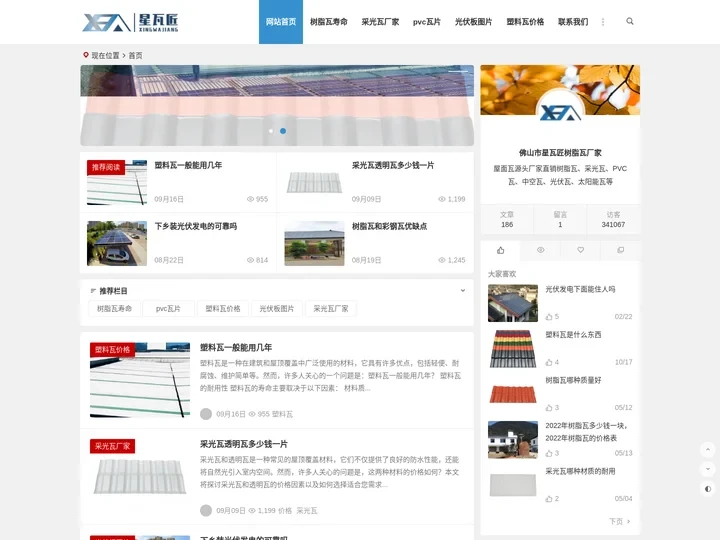Switch to thumbs-up liked tab
Viewport: 720px width, 540px height.
pyautogui.click(x=501, y=250)
